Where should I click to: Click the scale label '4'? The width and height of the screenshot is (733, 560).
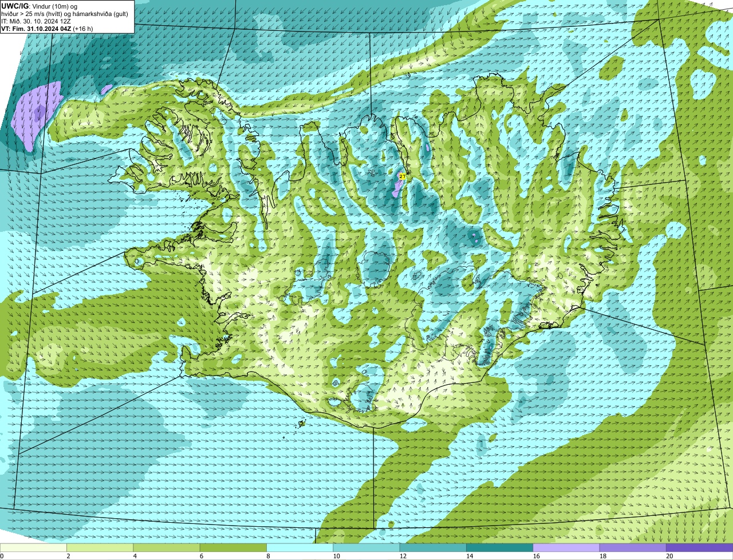[135, 556]
